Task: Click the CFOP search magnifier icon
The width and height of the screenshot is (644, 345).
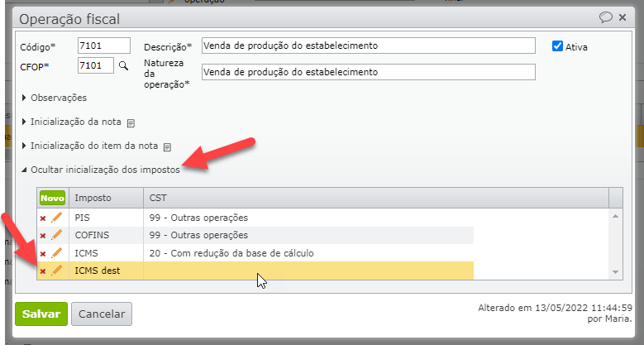Action: (x=124, y=65)
